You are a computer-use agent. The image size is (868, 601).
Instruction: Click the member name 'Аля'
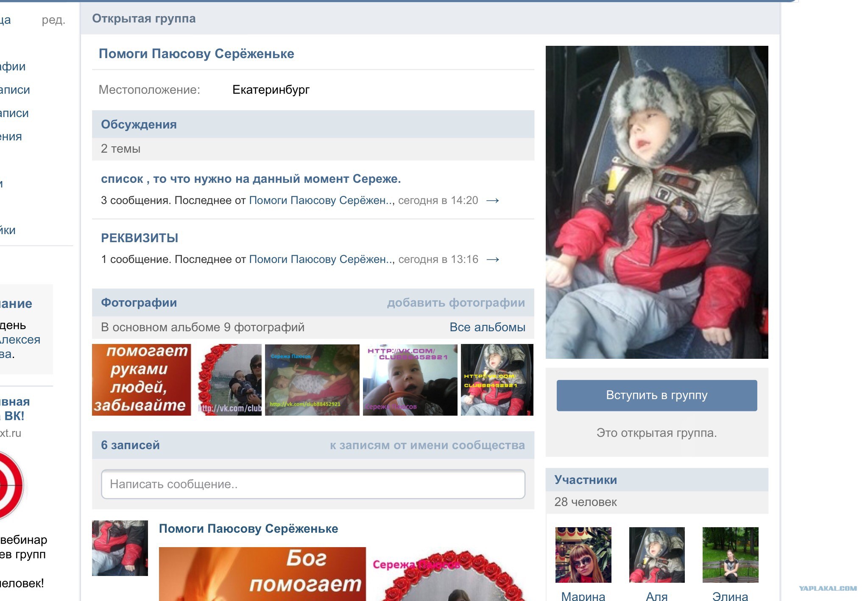click(x=656, y=596)
